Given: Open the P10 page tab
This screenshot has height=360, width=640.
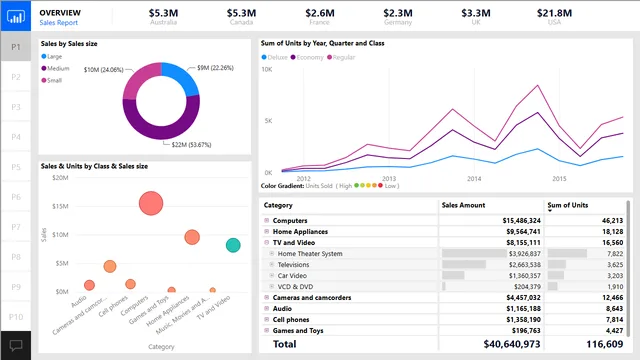Looking at the screenshot, I should (x=16, y=317).
